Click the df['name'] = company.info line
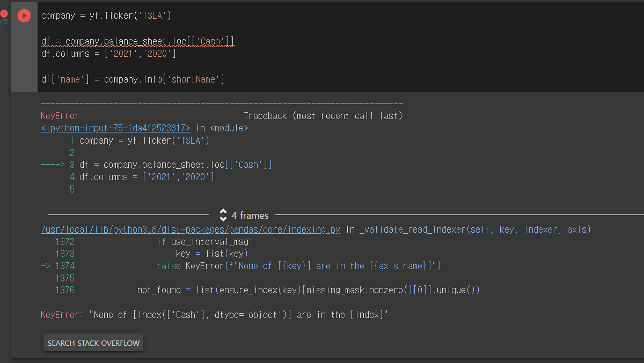The height and width of the screenshot is (363, 644). pyautogui.click(x=133, y=79)
